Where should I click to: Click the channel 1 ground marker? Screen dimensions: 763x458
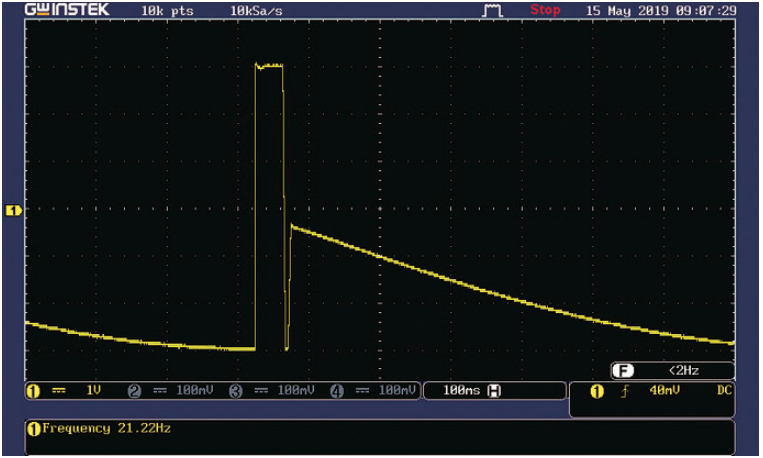14,210
